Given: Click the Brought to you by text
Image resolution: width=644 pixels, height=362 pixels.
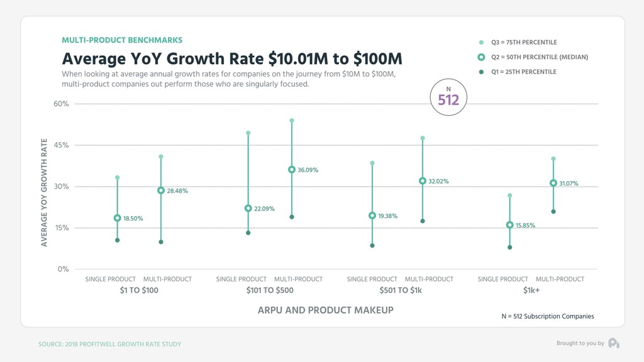Looking at the screenshot, I should [x=580, y=343].
